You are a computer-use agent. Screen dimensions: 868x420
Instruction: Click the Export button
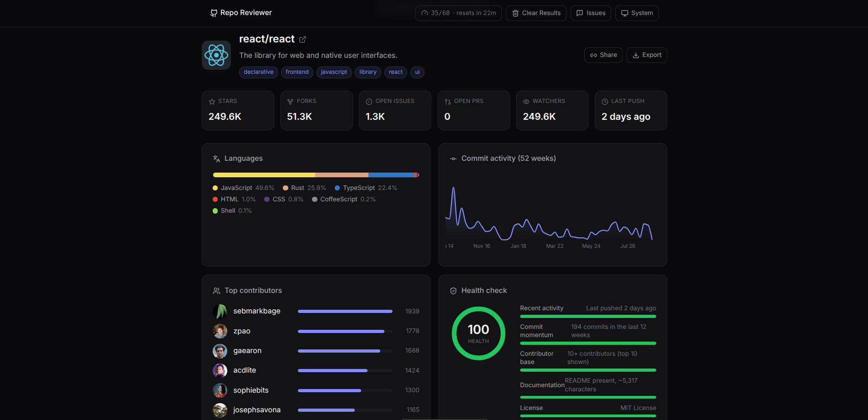(647, 55)
